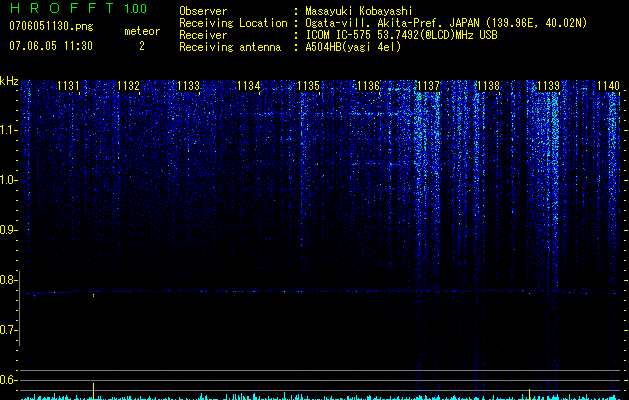Click observer name Masayuki Kobayashi
The height and width of the screenshot is (400, 629).
pos(359,11)
